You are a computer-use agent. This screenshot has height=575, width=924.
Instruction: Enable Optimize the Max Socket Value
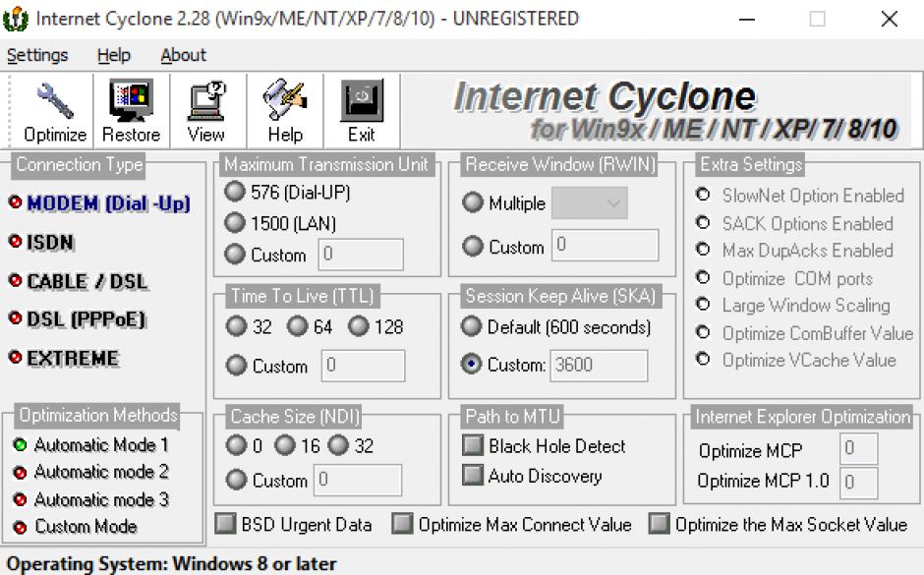[659, 523]
